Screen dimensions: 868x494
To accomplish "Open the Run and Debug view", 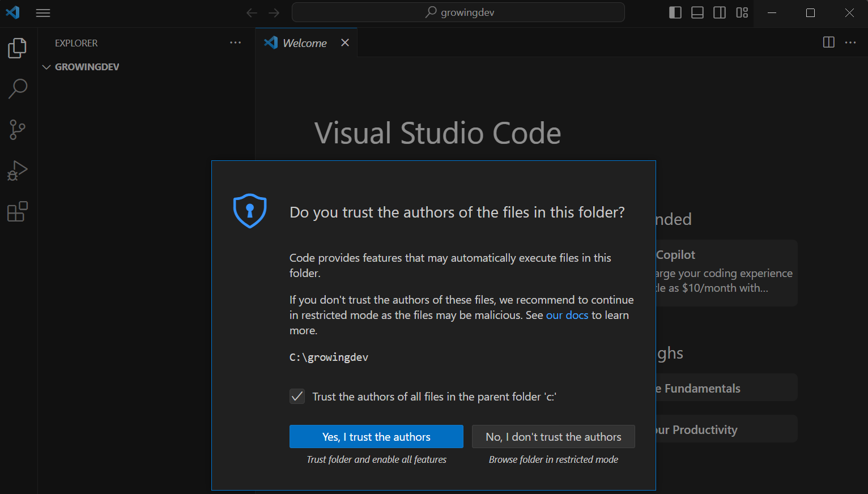I will point(18,171).
